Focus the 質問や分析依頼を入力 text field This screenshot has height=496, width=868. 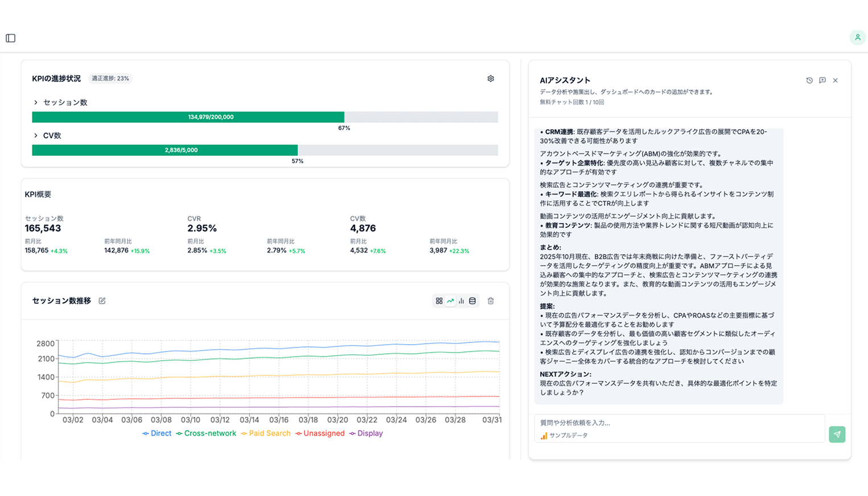click(x=677, y=423)
